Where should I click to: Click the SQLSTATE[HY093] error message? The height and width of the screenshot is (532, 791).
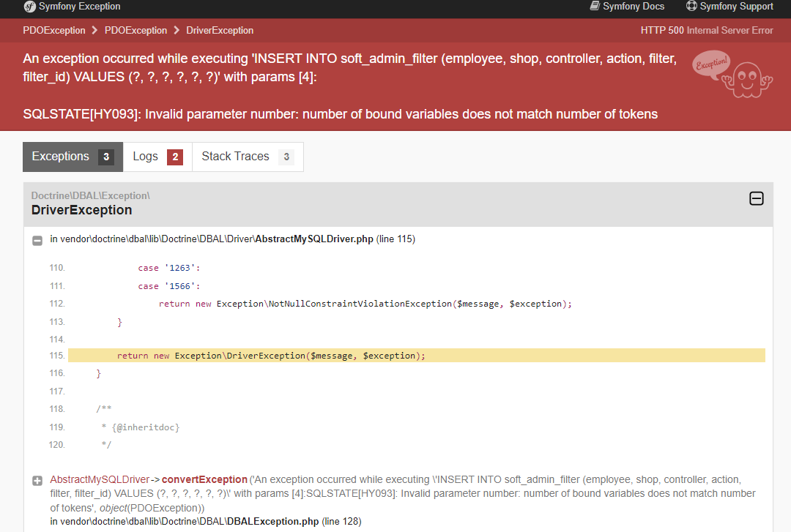(340, 114)
